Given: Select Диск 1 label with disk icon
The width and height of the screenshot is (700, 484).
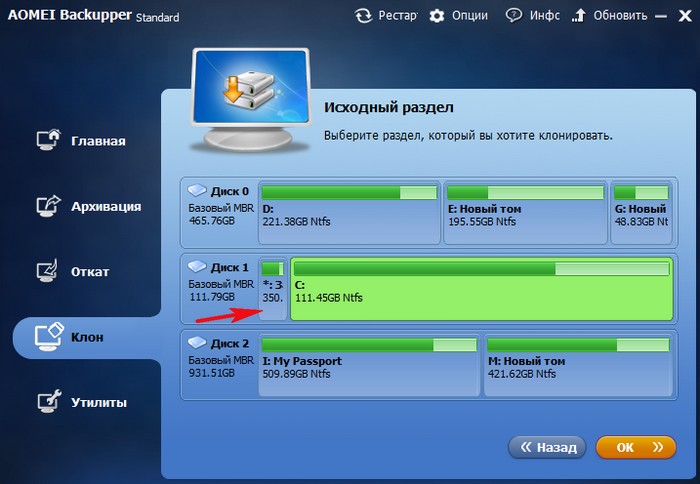Looking at the screenshot, I should (x=218, y=267).
